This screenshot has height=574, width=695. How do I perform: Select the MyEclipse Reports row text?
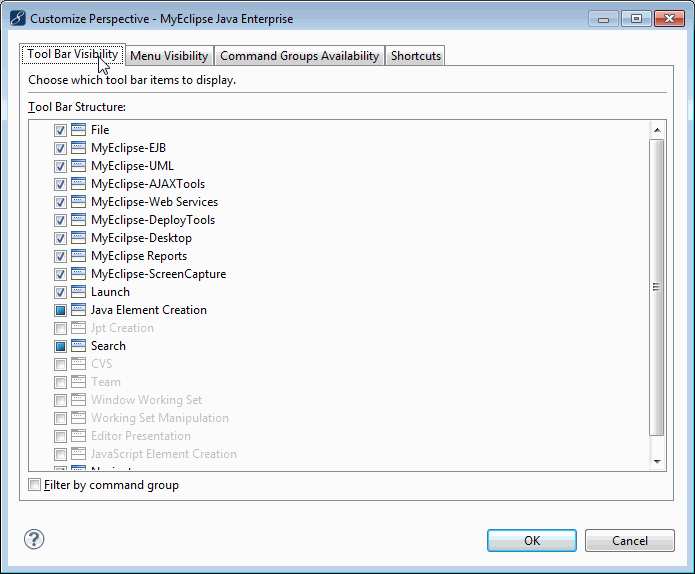coord(139,256)
